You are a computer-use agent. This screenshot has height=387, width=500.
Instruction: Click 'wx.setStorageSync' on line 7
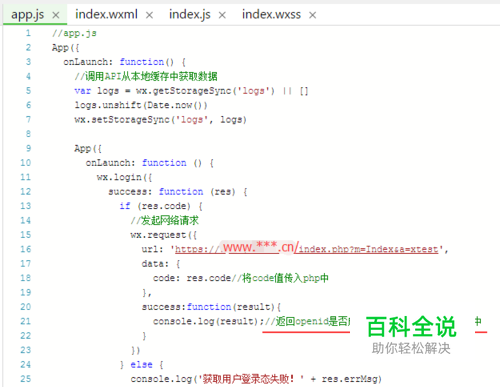point(122,119)
